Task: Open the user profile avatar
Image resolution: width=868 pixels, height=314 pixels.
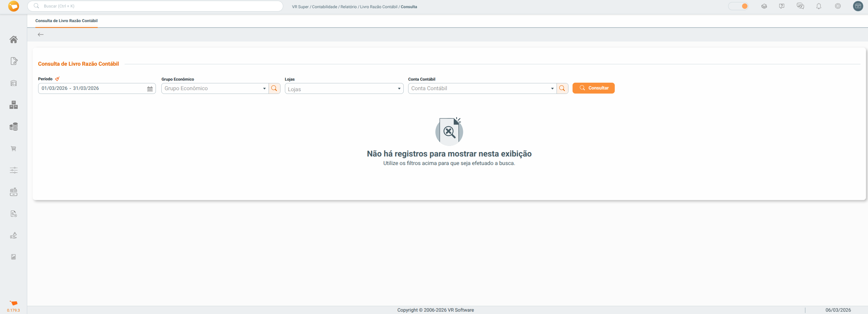Action: (858, 6)
